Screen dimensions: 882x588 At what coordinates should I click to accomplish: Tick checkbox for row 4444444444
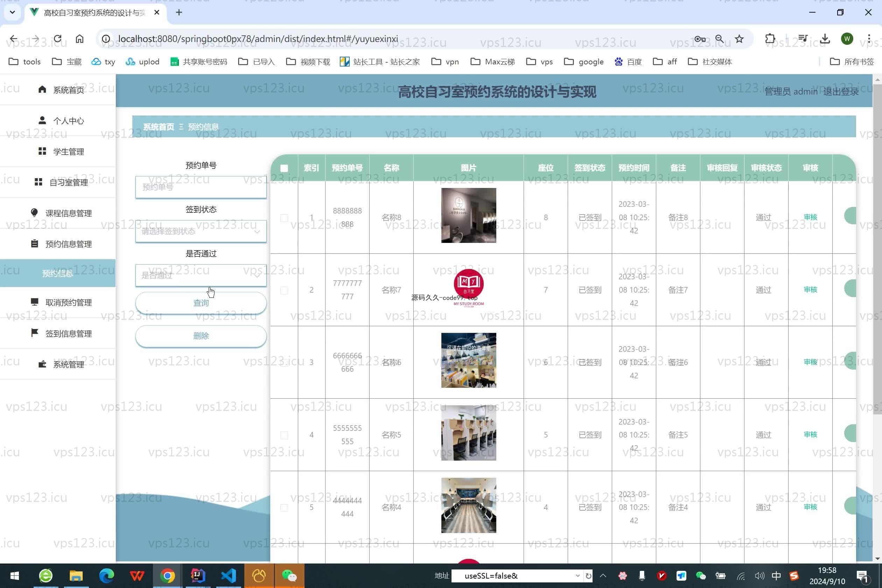284,507
